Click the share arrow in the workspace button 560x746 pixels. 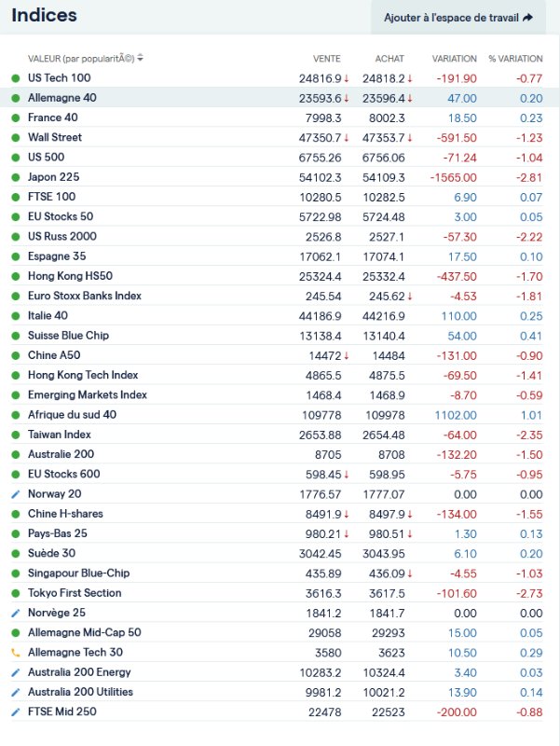click(x=528, y=18)
